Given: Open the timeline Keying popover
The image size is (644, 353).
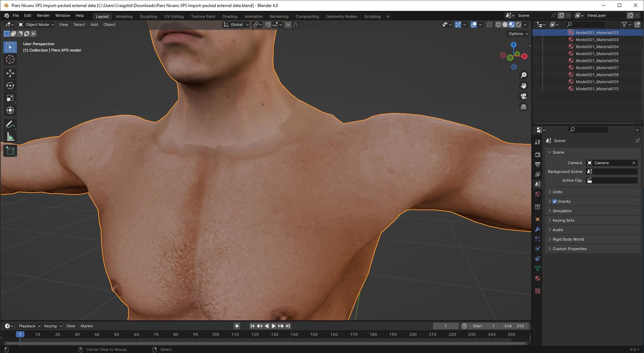Looking at the screenshot, I should point(53,326).
